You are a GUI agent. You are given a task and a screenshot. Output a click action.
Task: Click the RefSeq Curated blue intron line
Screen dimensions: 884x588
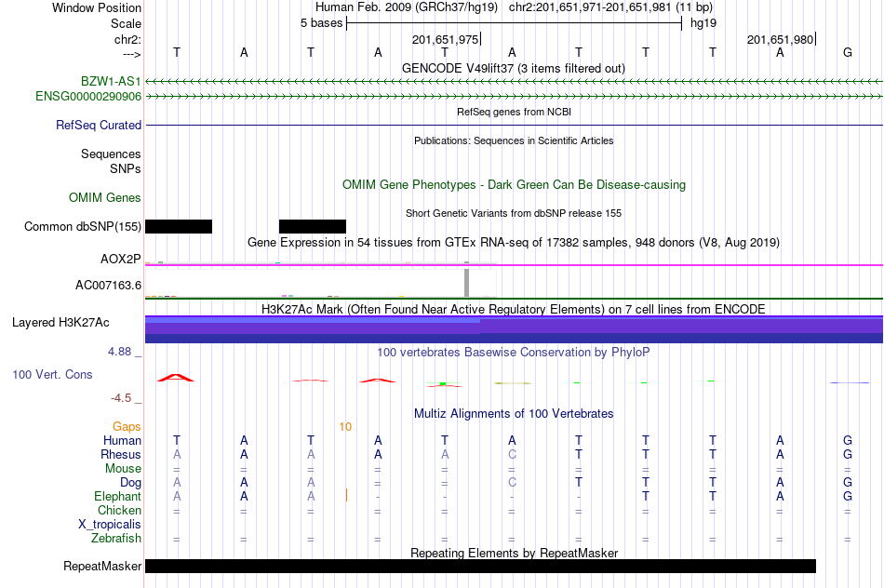tap(514, 126)
